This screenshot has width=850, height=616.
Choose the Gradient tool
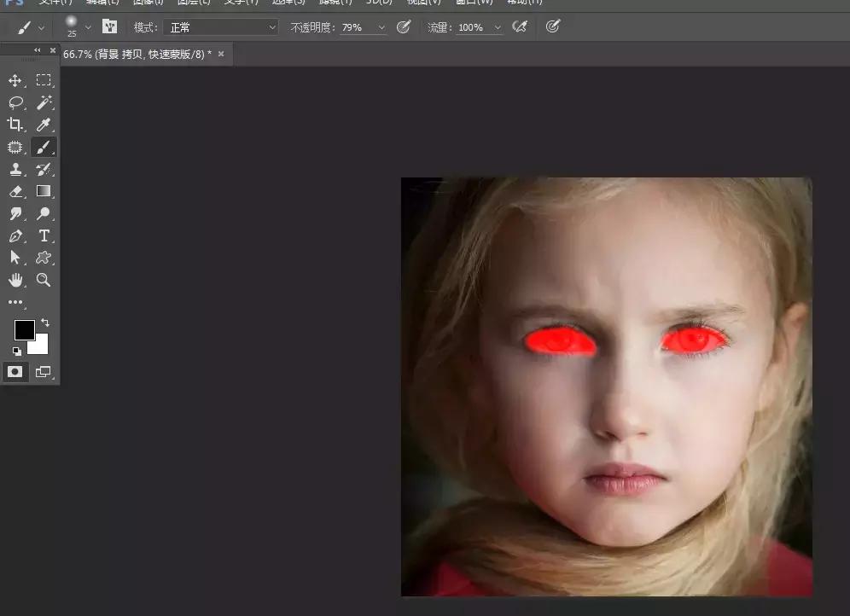point(44,192)
